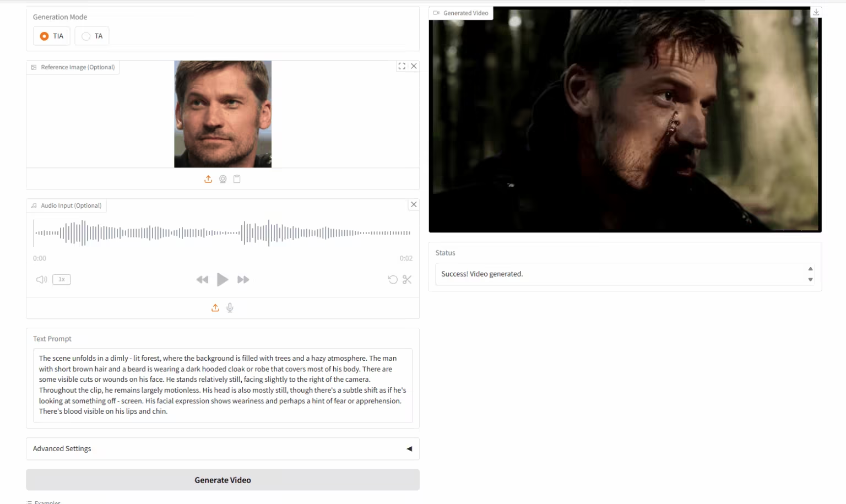
Task: Clear the audio input
Action: (414, 204)
